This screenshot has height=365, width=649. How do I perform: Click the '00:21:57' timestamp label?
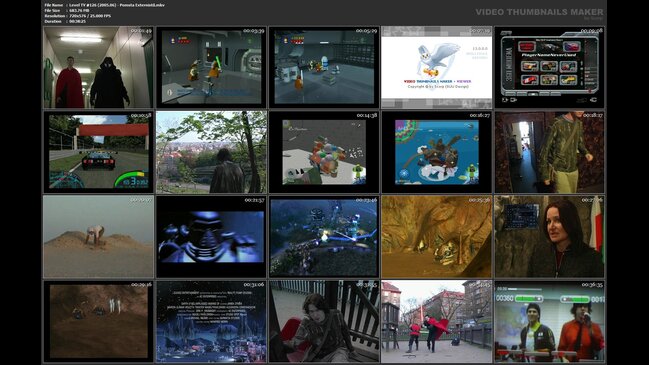click(254, 200)
